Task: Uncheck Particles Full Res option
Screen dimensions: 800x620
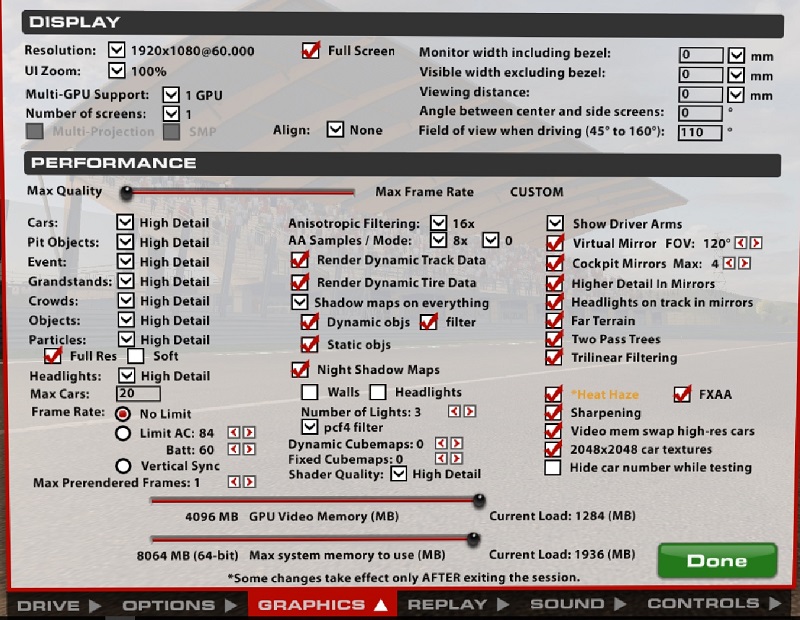Action: [x=53, y=356]
